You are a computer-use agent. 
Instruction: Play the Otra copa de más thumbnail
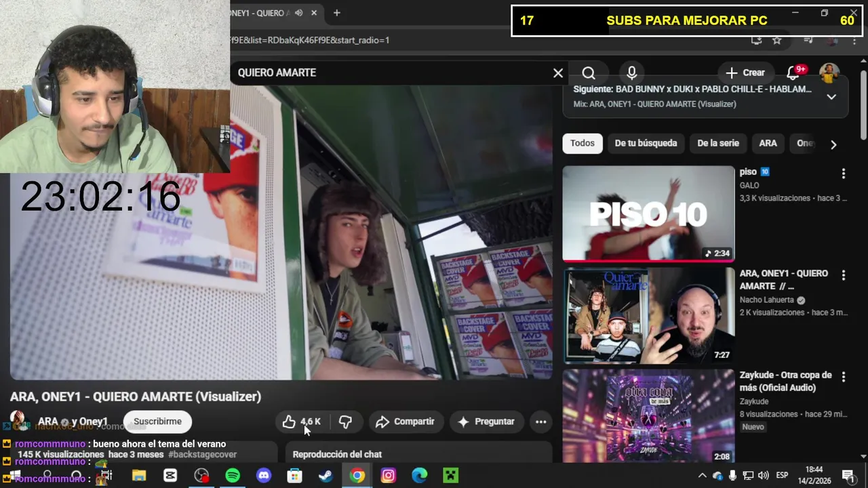point(648,416)
